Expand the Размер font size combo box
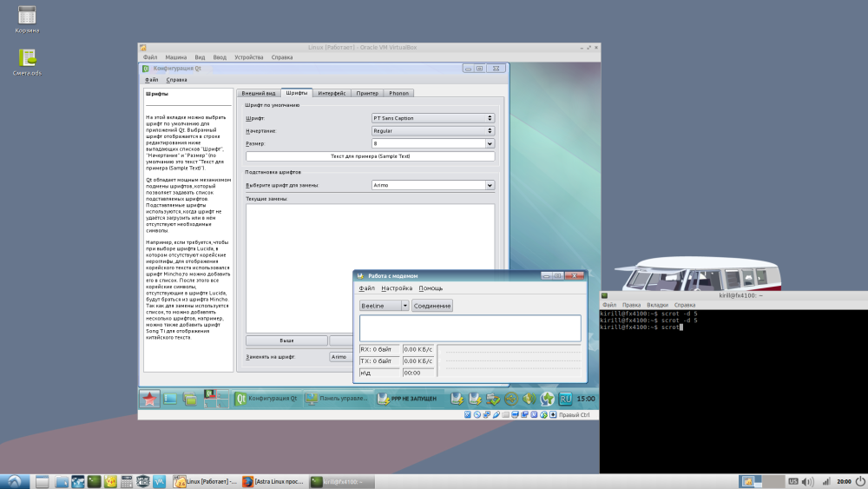This screenshot has height=489, width=868. pyautogui.click(x=490, y=143)
